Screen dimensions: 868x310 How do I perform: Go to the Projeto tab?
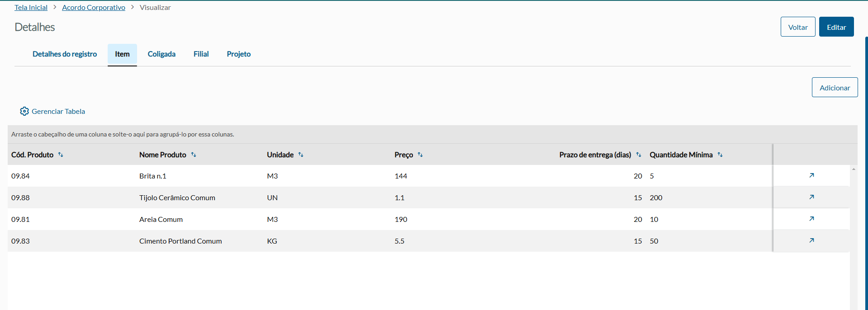238,54
